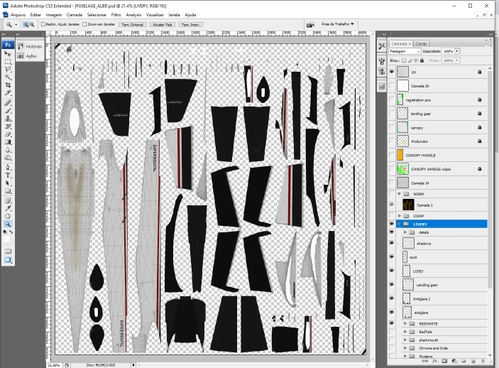499x368 pixels.
Task: Select the Rectangular Marquee tool
Action: [x=8, y=62]
